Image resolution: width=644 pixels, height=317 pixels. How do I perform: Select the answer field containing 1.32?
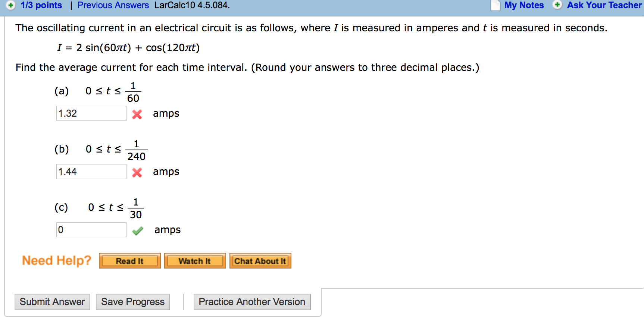tap(91, 113)
